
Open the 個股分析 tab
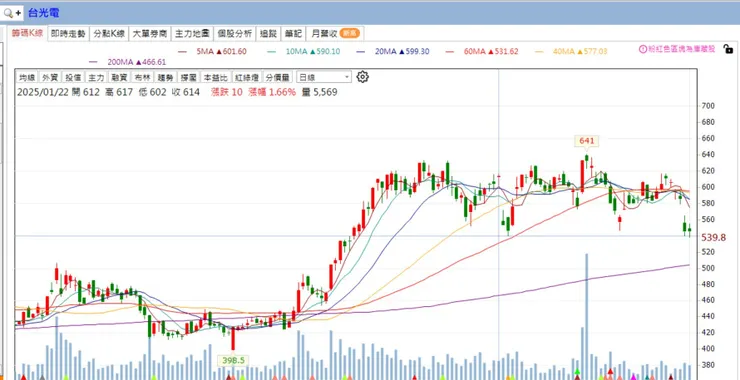(x=235, y=34)
